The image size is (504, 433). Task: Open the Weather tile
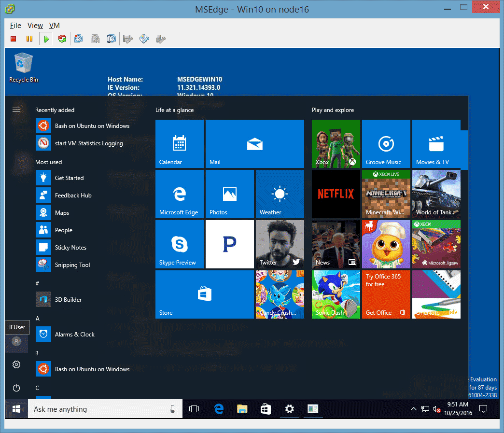pos(280,194)
